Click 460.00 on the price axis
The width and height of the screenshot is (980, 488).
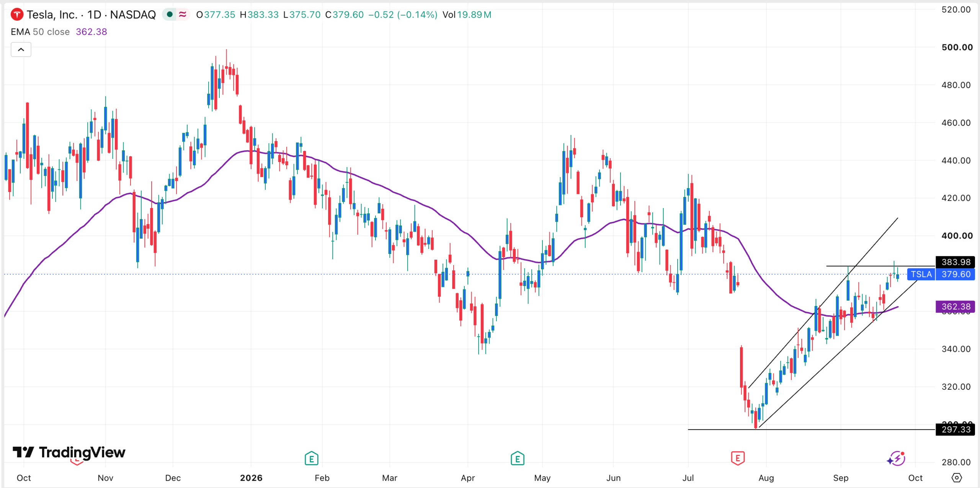(x=956, y=123)
